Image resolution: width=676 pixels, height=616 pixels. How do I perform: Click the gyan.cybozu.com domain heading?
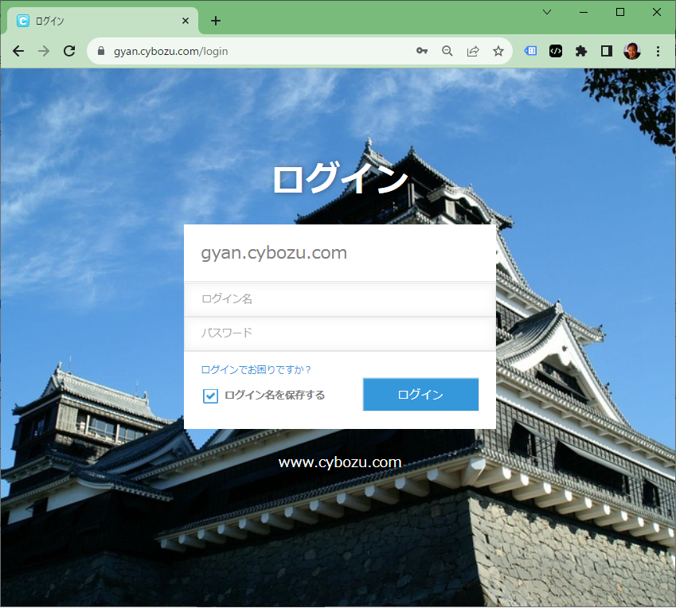274,253
